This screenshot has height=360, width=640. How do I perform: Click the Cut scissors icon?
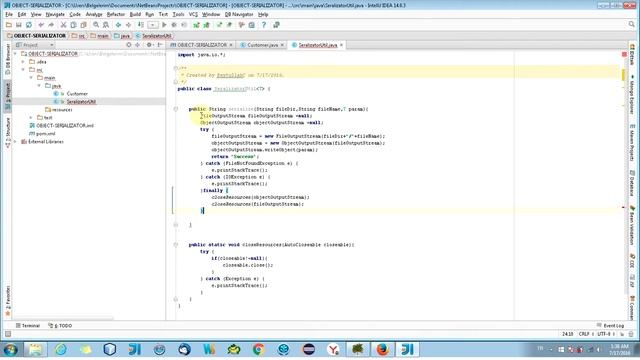[x=63, y=25]
